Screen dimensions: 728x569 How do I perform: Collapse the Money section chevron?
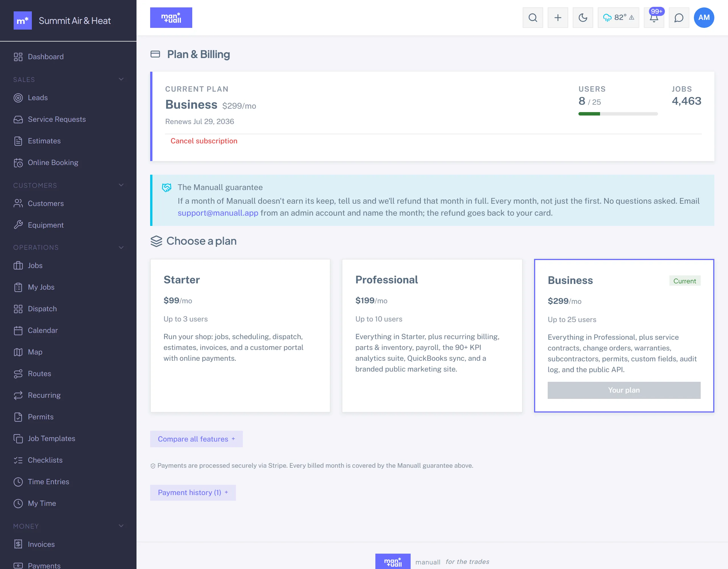click(x=121, y=526)
